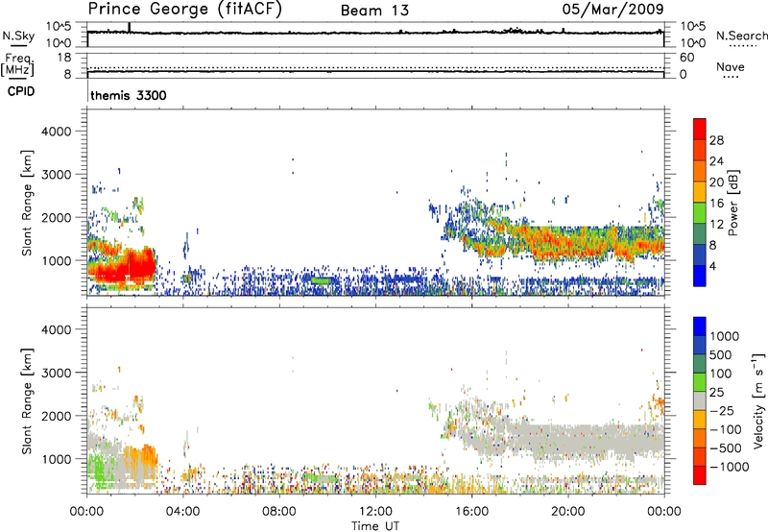Click the 'CPID' row label

coord(21,91)
